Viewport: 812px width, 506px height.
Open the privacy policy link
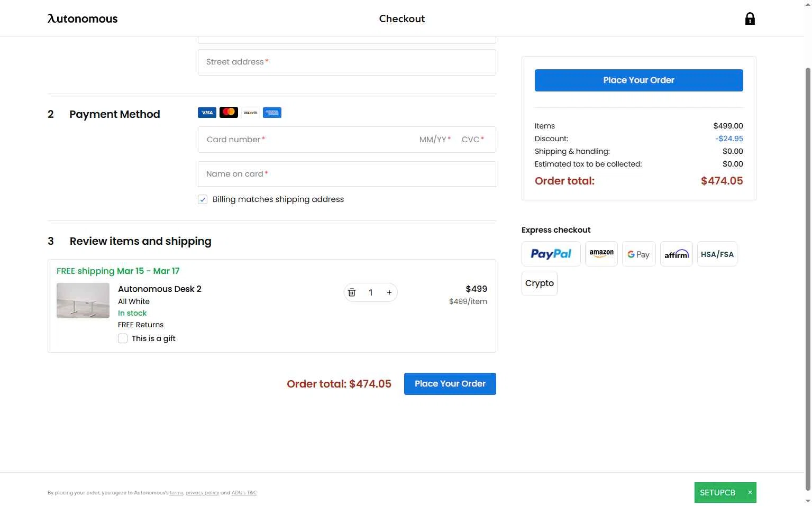click(202, 493)
